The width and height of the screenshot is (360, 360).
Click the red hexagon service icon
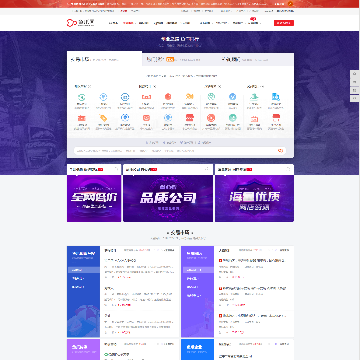click(168, 97)
